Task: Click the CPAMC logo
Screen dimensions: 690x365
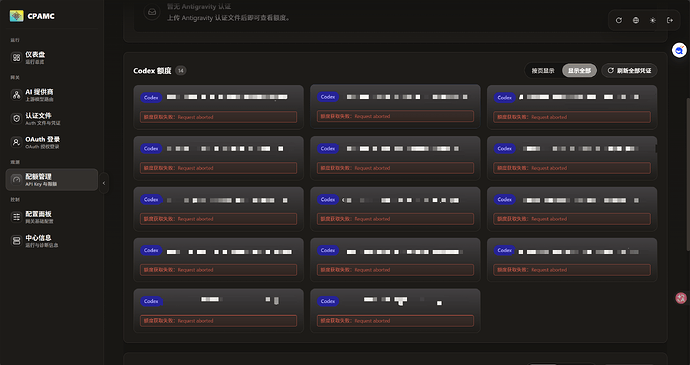Action: click(17, 16)
